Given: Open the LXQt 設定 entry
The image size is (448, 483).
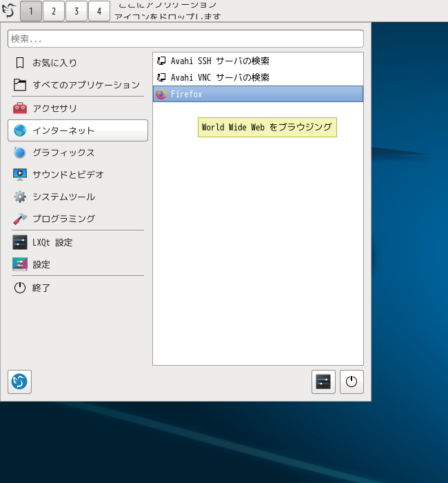Looking at the screenshot, I should point(77,242).
